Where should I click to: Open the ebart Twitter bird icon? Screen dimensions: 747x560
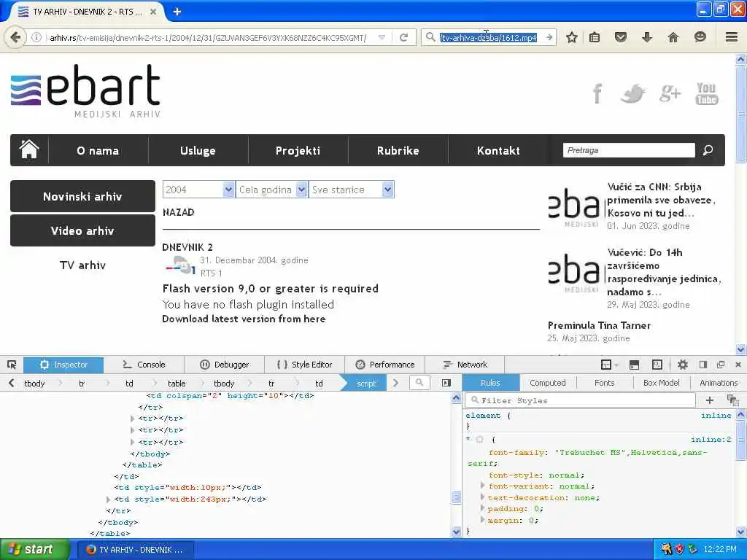(634, 93)
